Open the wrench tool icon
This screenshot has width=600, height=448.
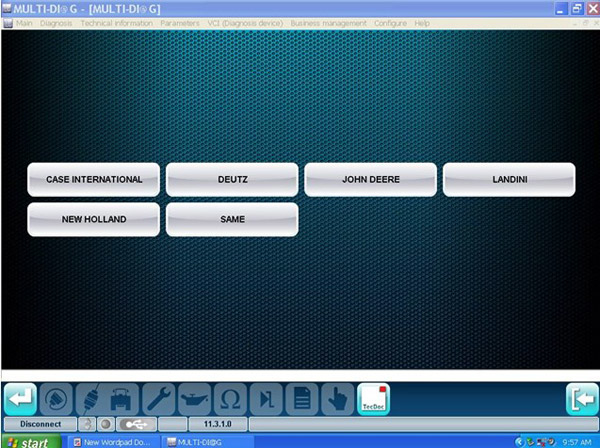159,398
